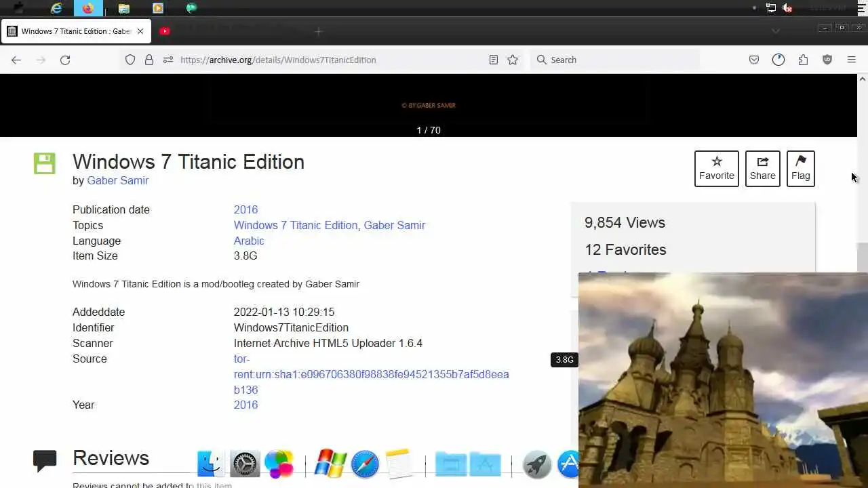This screenshot has width=868, height=488.
Task: Bookmark this page with the star icon
Action: [513, 60]
